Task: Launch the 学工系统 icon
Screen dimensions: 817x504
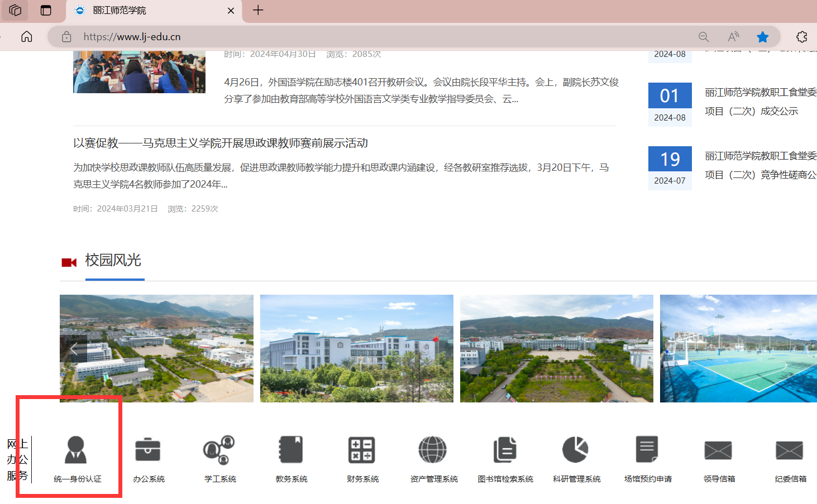Action: [219, 450]
